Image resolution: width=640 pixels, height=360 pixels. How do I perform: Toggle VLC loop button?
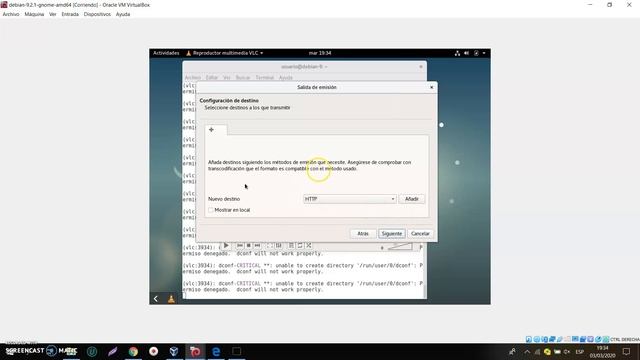point(300,246)
